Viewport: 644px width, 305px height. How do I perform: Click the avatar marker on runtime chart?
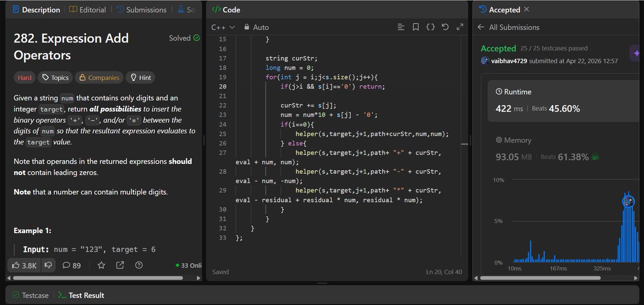[628, 201]
